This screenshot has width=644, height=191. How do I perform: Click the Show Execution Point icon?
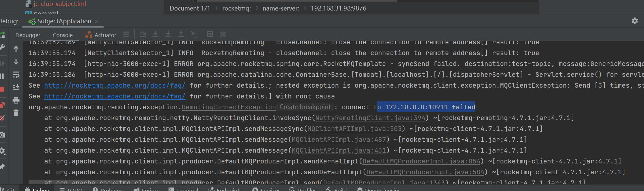click(126, 34)
